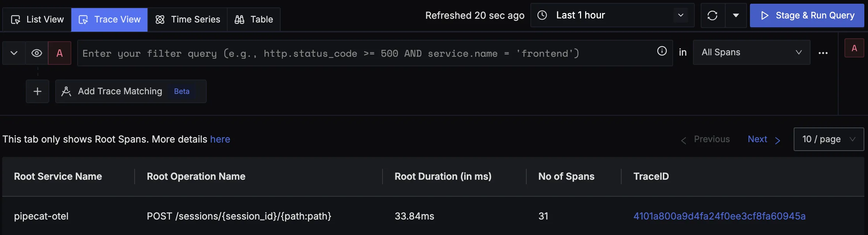Click the info icon in filter query
This screenshot has height=235, width=868.
coord(662,51)
